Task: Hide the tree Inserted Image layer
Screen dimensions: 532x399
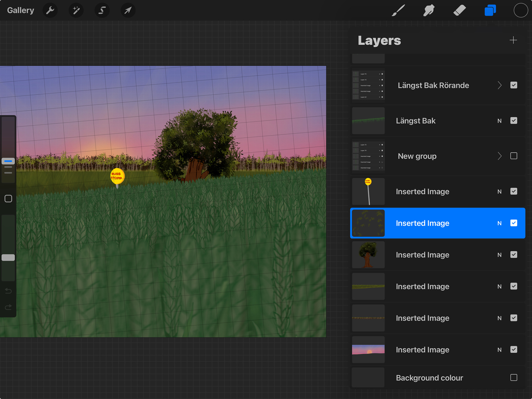Action: pos(514,255)
